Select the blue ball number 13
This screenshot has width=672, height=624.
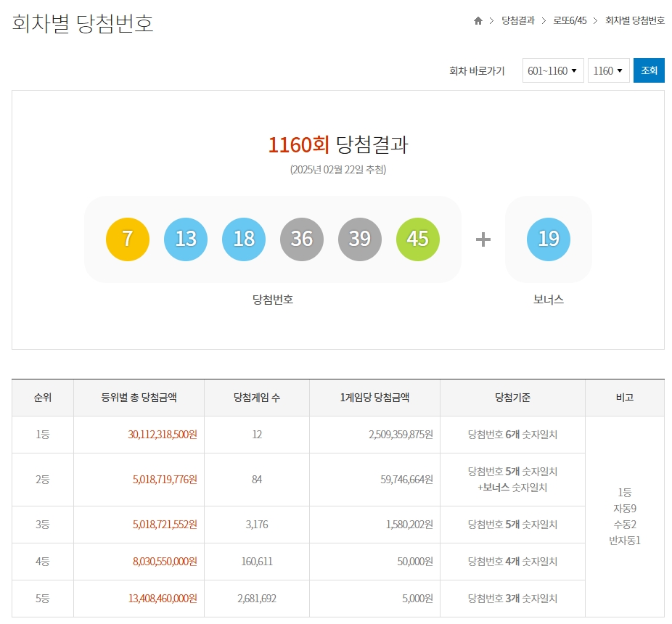pyautogui.click(x=186, y=239)
